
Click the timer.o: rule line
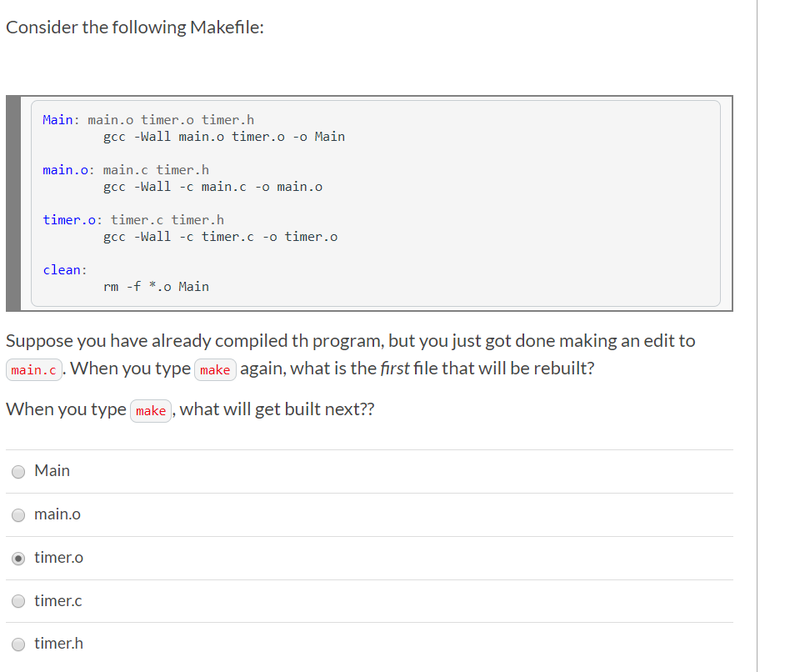pos(67,219)
